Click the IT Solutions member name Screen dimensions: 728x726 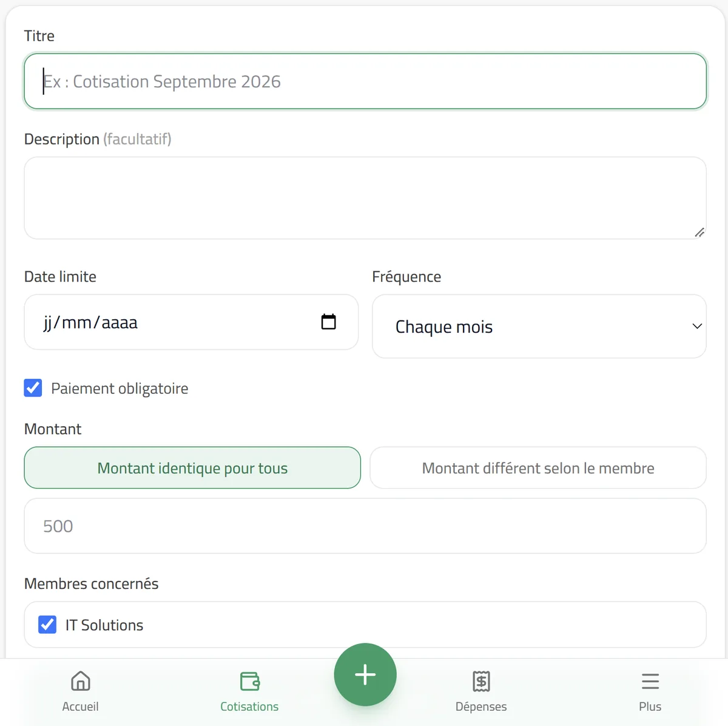pyautogui.click(x=104, y=625)
